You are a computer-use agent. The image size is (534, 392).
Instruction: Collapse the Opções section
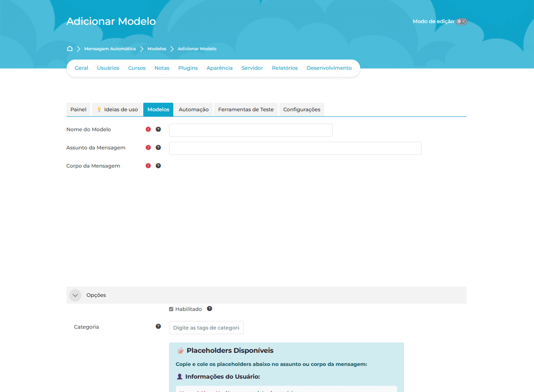coord(75,295)
